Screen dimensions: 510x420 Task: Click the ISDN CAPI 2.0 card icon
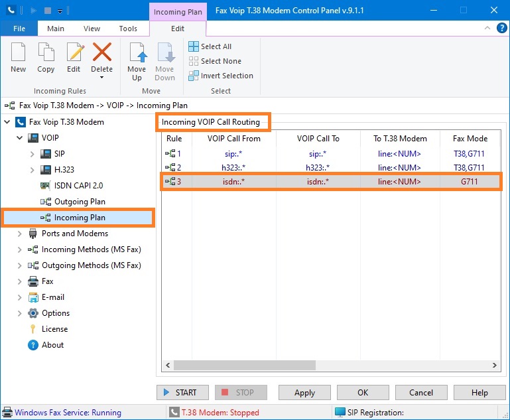coord(45,186)
